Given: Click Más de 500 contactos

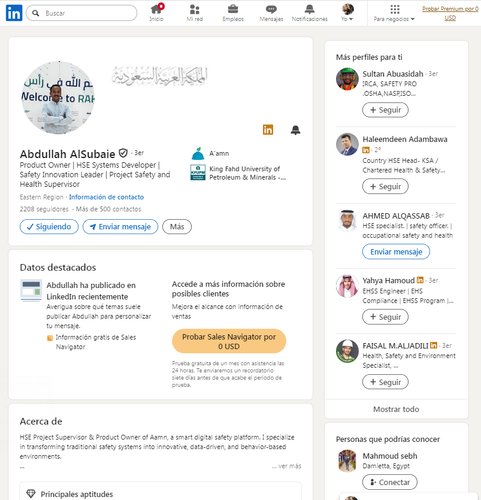Looking at the screenshot, I should click(x=108, y=209).
